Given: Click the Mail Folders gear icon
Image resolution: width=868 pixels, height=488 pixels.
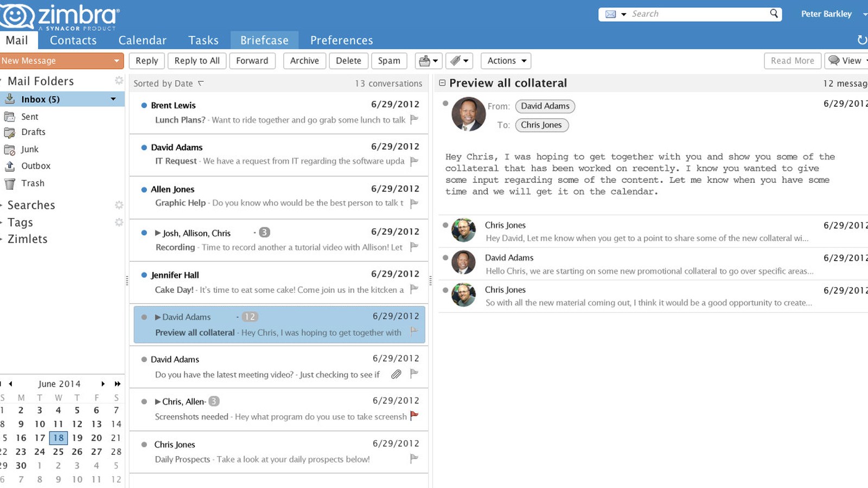Looking at the screenshot, I should (119, 81).
